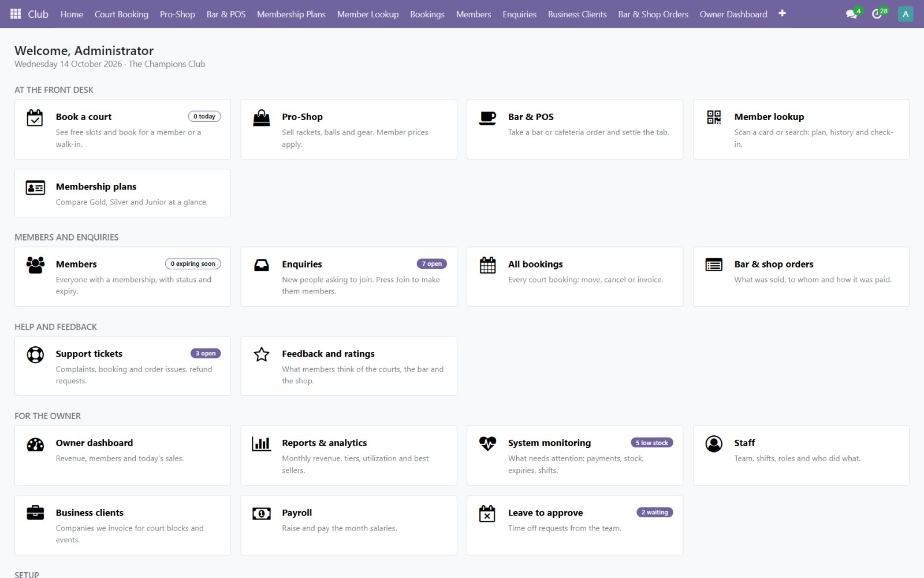Open the Book a court card title
This screenshot has width=924, height=578.
[x=84, y=117]
